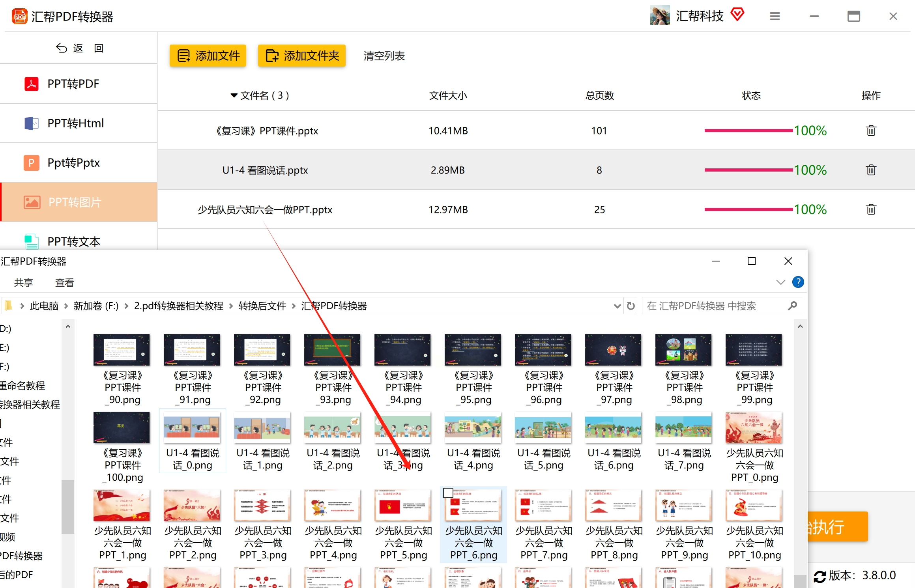The image size is (915, 588).
Task: Click progress bar of 《复习课》PPT课件.pptx
Action: click(x=748, y=131)
